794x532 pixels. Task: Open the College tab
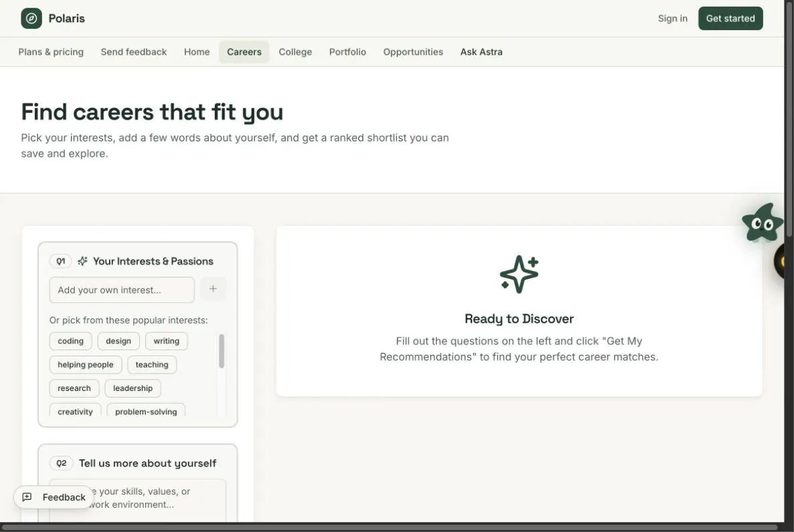click(x=295, y=51)
